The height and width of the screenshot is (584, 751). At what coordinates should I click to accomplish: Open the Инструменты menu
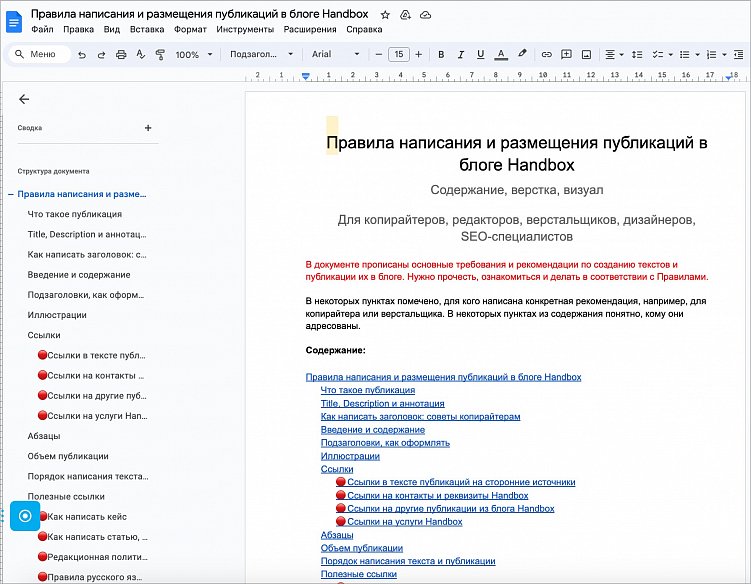245,29
